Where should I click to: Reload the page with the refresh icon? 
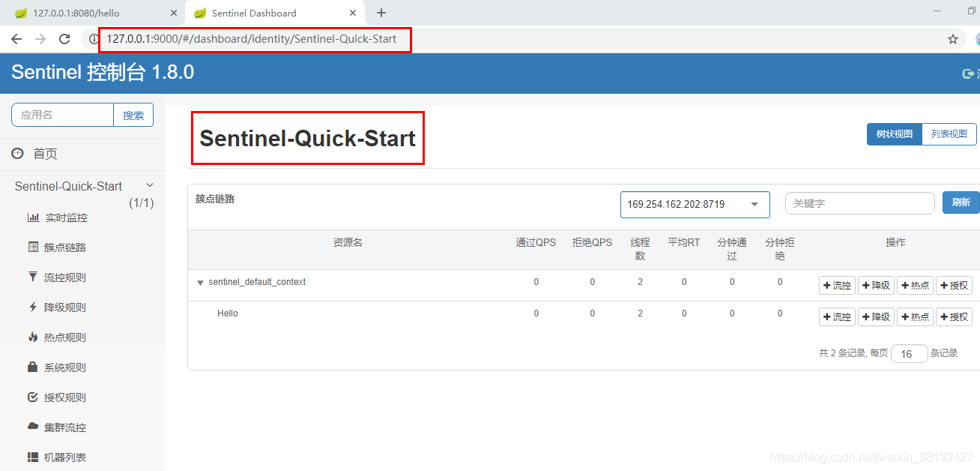[x=64, y=39]
